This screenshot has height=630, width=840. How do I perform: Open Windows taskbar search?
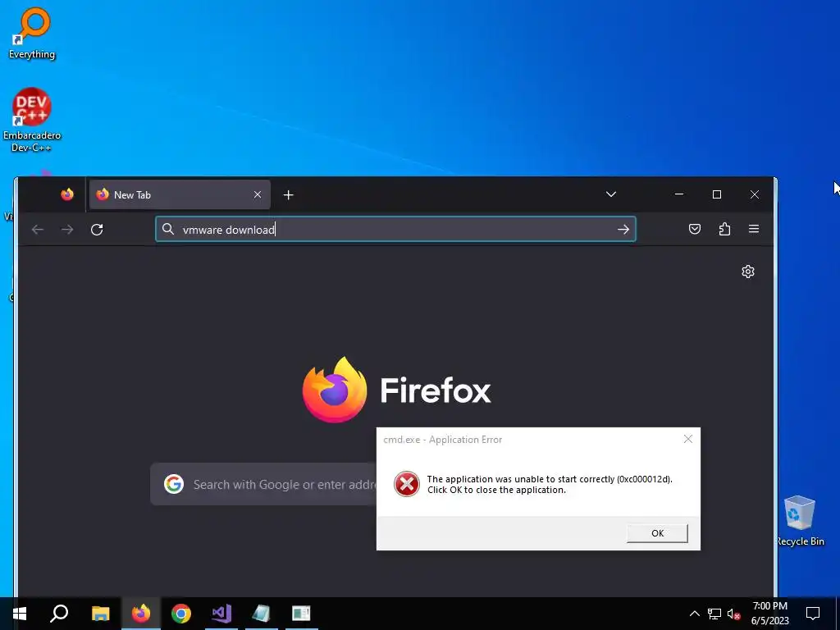point(59,614)
